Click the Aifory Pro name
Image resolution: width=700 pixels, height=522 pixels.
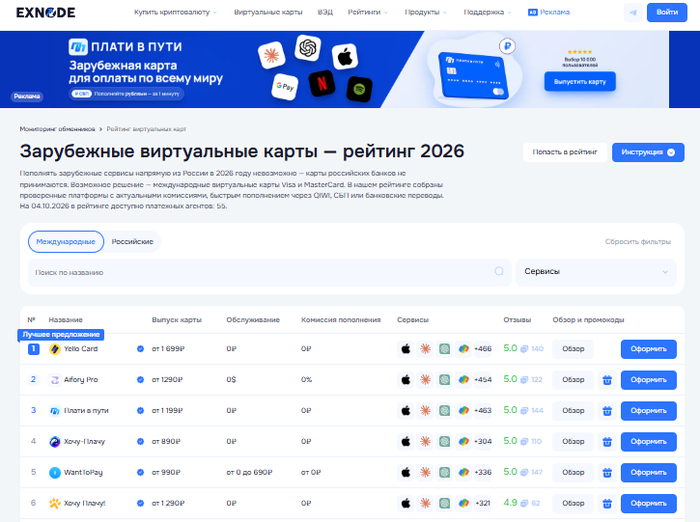[81, 380]
